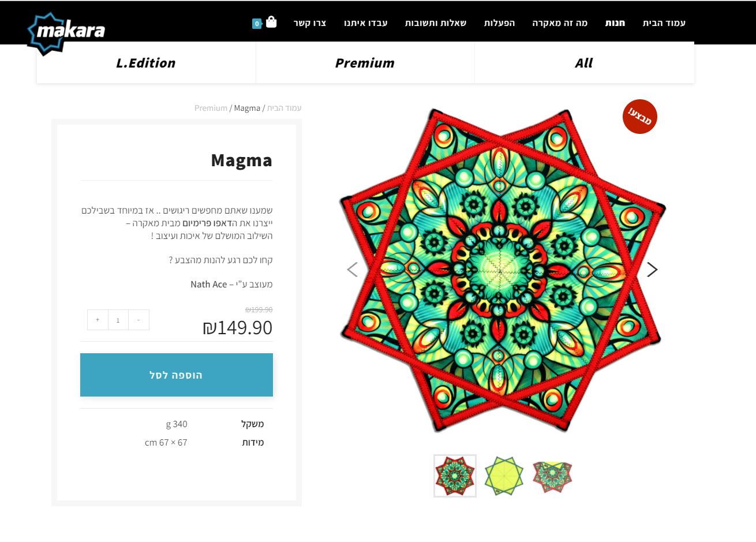Select the first Magma thumbnail
This screenshot has width=756, height=542.
pos(455,476)
